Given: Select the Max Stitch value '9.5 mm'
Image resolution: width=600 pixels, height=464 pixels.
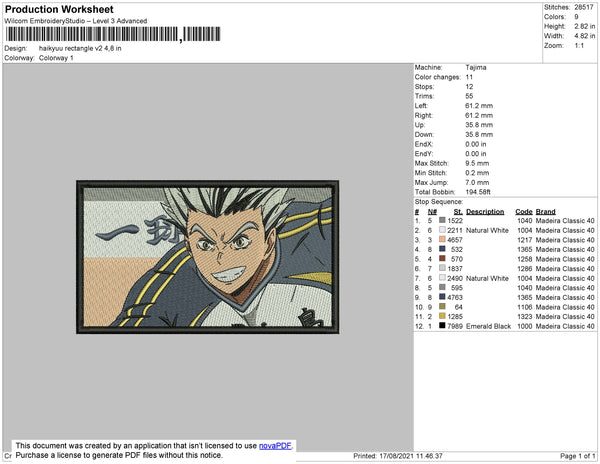Looking at the screenshot, I should (x=477, y=163).
